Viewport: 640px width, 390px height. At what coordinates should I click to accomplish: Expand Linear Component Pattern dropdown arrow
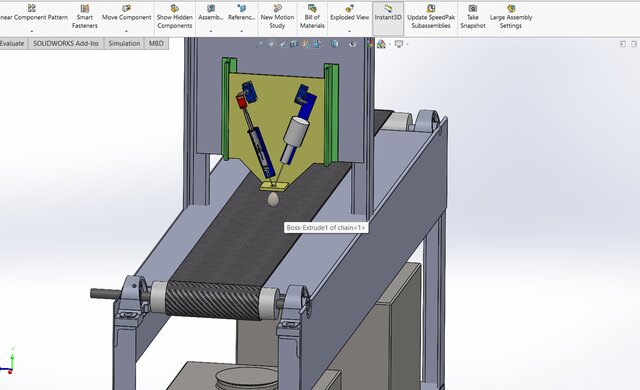(x=32, y=31)
